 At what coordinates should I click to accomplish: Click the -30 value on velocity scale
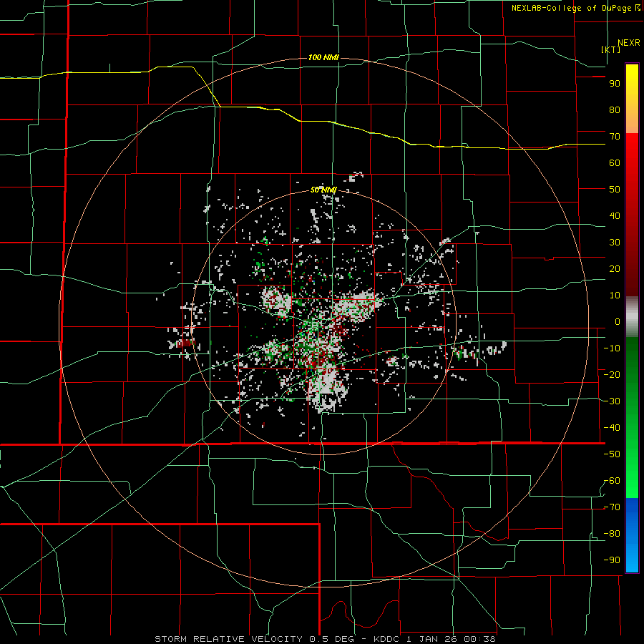[612, 401]
